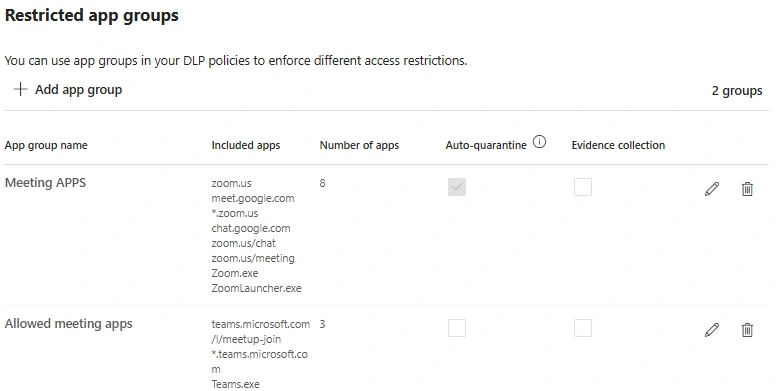Enable Evidence collection for Allowed meeting apps
This screenshot has width=782, height=391.
[583, 328]
